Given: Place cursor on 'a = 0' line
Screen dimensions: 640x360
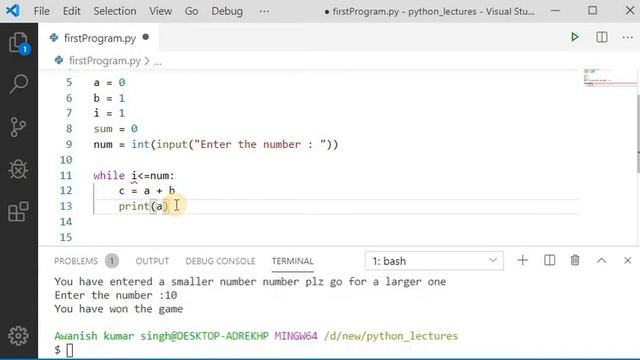Looking at the screenshot, I should [109, 82].
